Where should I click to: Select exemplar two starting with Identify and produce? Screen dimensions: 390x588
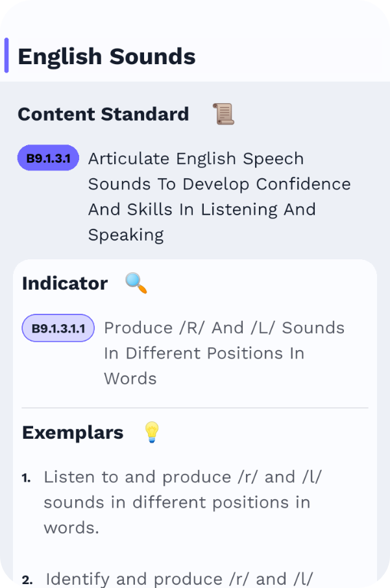[179, 579]
